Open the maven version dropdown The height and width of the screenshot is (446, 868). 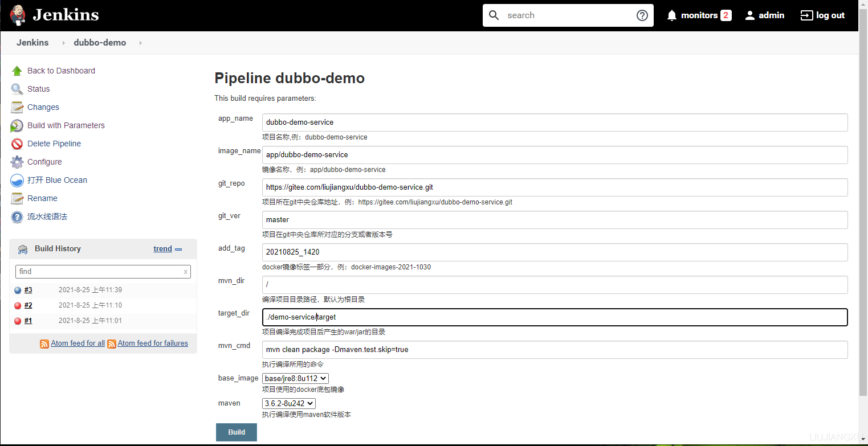pyautogui.click(x=288, y=403)
